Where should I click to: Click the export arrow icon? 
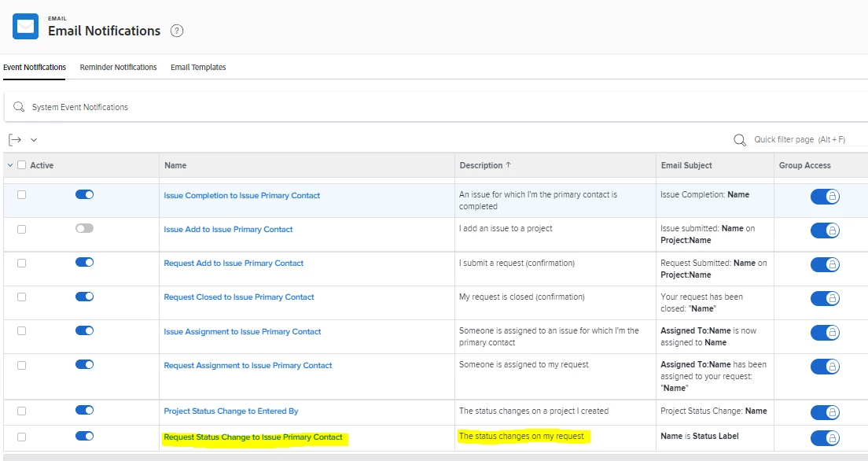pos(15,139)
